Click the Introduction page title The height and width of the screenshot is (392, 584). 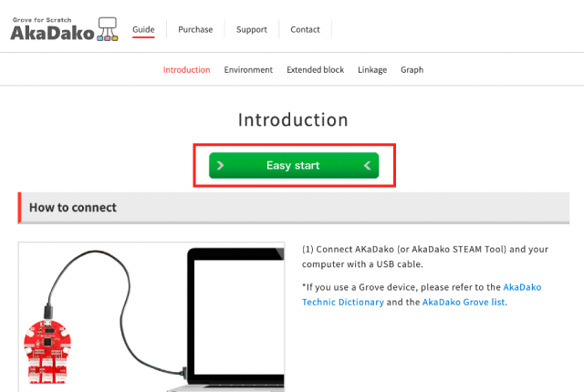point(293,119)
